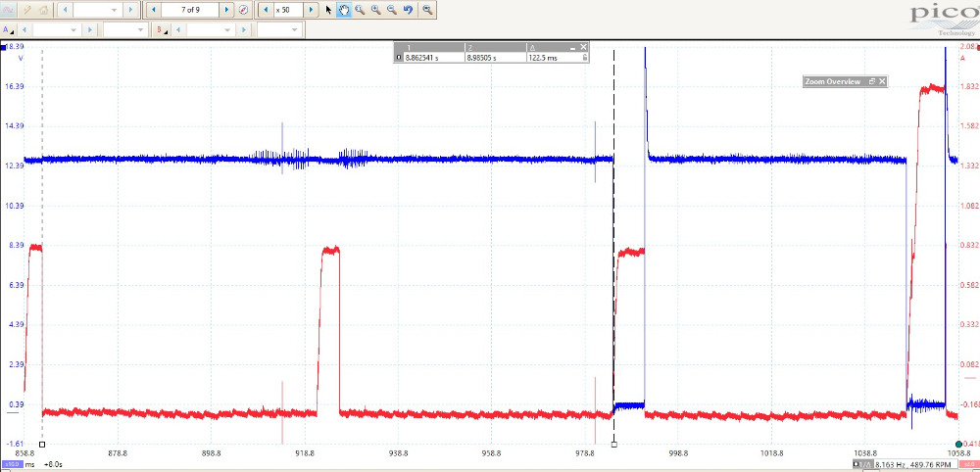Viewport: 980px width, 472px height.
Task: Click the time ruler handle near 978.8
Action: pyautogui.click(x=613, y=444)
